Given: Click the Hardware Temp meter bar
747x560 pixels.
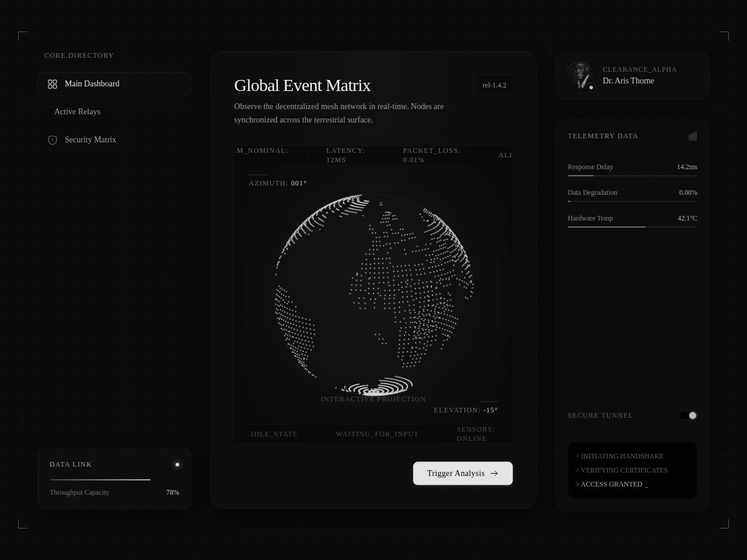Looking at the screenshot, I should tap(632, 226).
